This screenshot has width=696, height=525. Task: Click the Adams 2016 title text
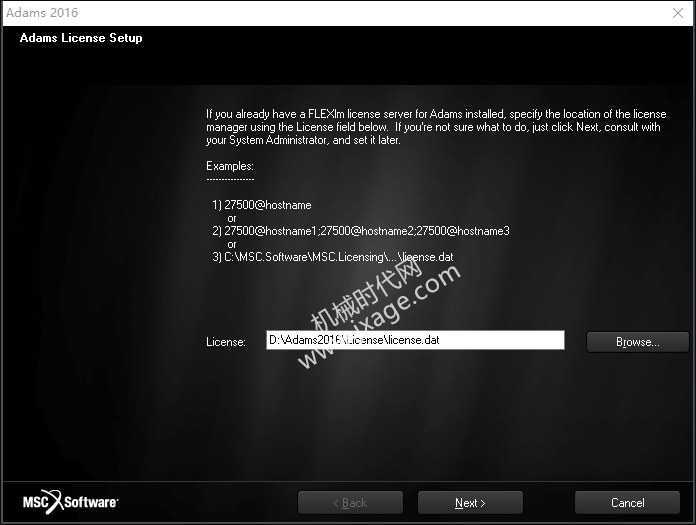(42, 12)
